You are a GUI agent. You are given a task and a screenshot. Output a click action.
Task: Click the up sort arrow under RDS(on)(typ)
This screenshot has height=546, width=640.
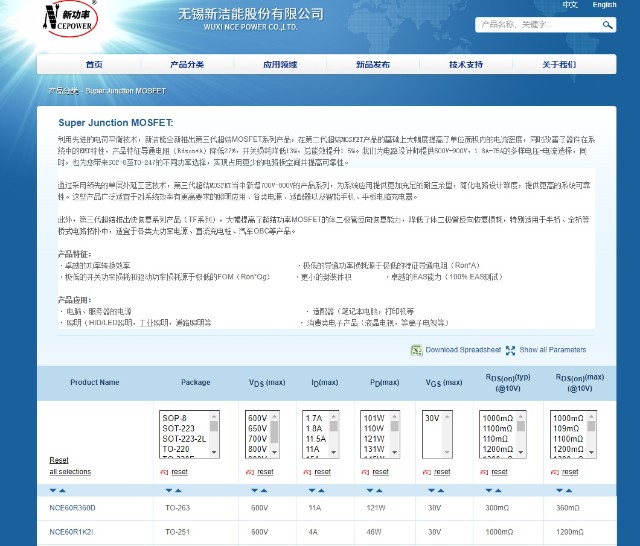click(498, 490)
